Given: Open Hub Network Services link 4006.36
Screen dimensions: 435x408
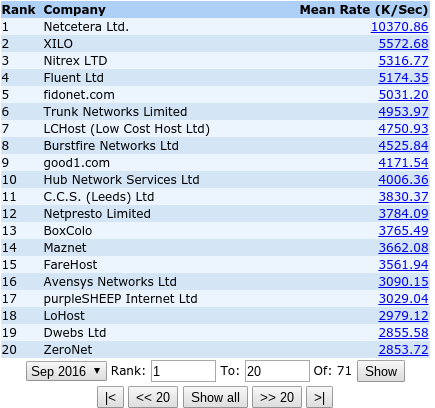Looking at the screenshot, I should (403, 180).
